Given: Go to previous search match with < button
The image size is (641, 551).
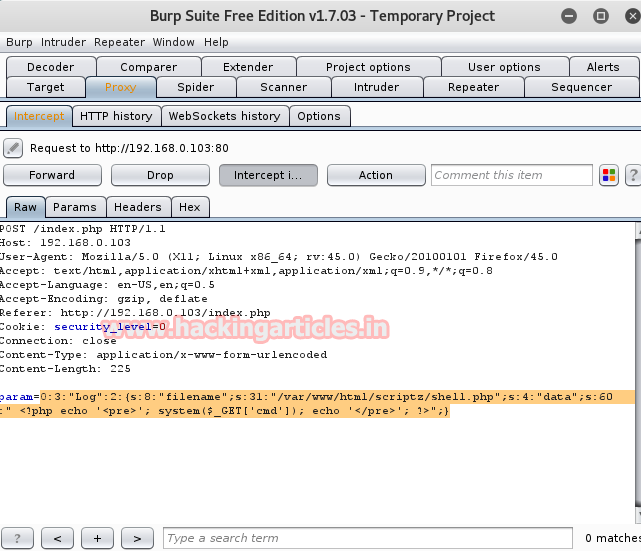Looking at the screenshot, I should point(57,538).
